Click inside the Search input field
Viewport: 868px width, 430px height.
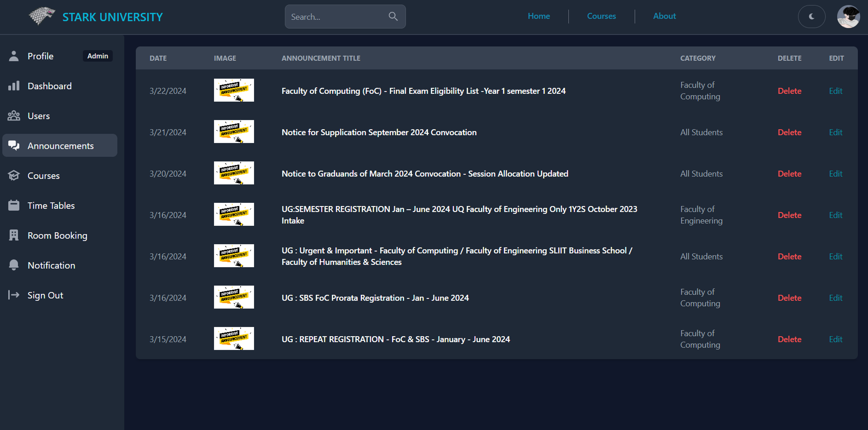click(336, 17)
